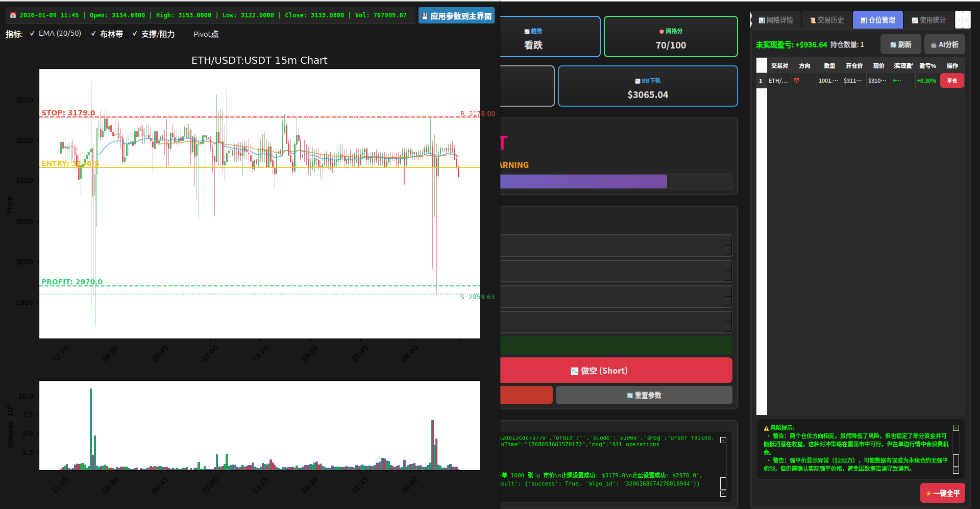This screenshot has width=980, height=509.
Task: Click the purple progress bar
Action: [x=583, y=181]
